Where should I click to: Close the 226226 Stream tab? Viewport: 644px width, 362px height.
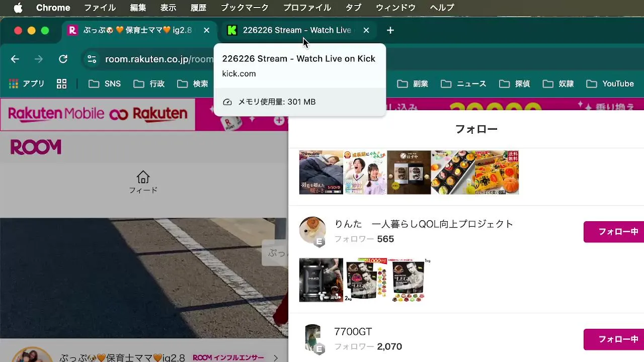[366, 30]
